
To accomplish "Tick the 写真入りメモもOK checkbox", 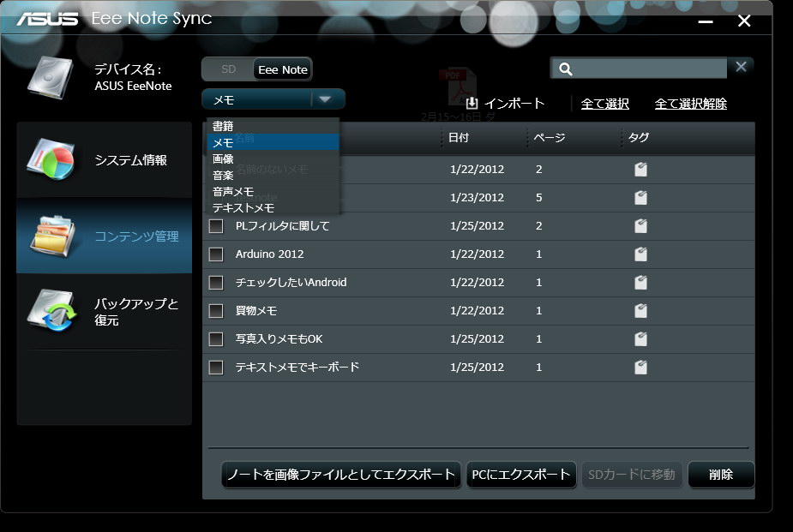I will [215, 338].
